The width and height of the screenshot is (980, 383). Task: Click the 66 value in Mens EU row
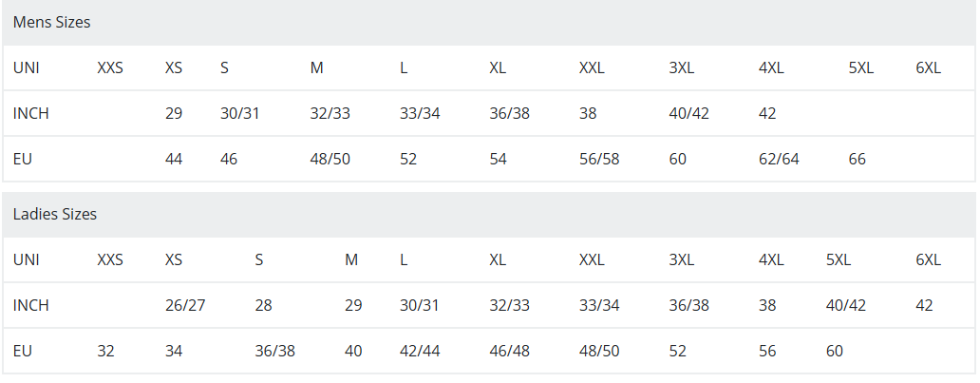pos(857,159)
